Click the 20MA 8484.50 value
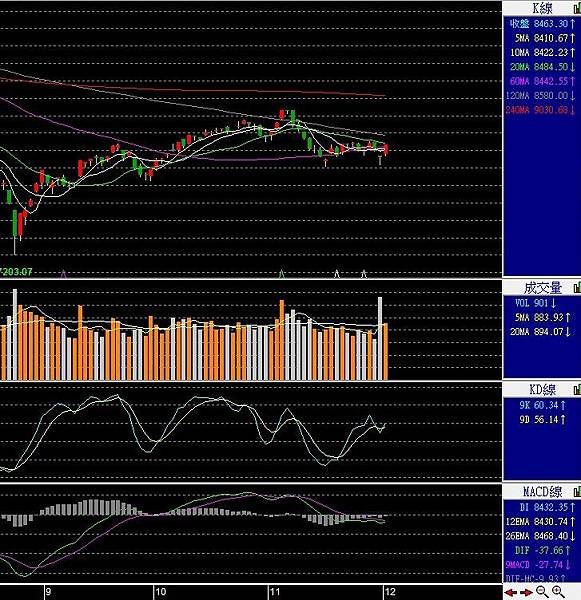The height and width of the screenshot is (600, 581). pos(543,67)
